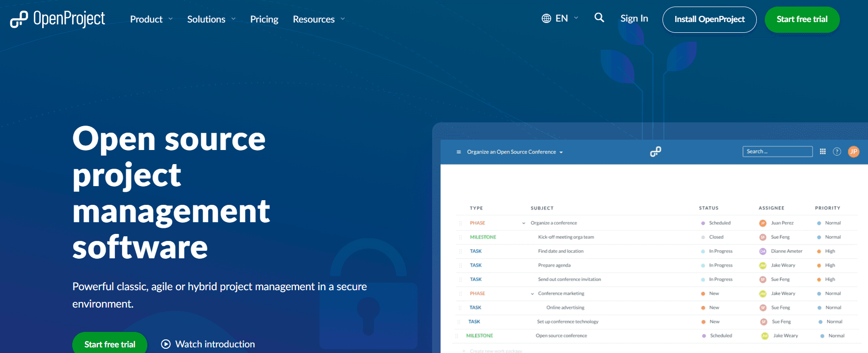Click the SUBJECT column header
The height and width of the screenshot is (353, 868).
coord(542,208)
